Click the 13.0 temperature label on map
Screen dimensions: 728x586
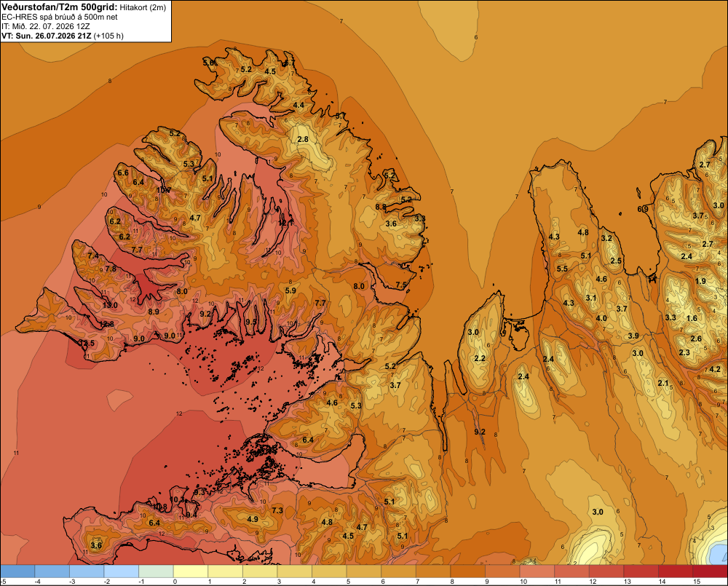110,305
